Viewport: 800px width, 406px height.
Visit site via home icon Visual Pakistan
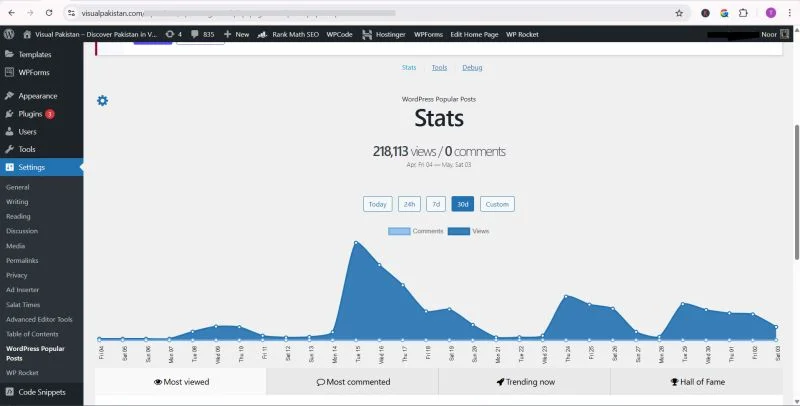tap(89, 34)
